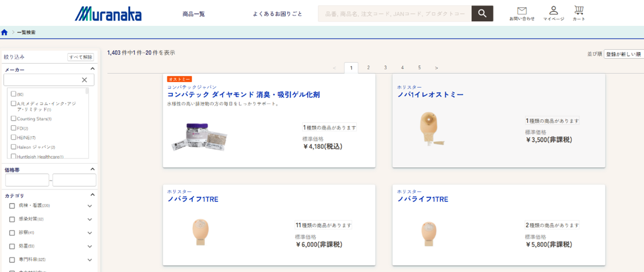Expand the 専門科目 category chevron
The height and width of the screenshot is (272, 644).
tap(90, 260)
